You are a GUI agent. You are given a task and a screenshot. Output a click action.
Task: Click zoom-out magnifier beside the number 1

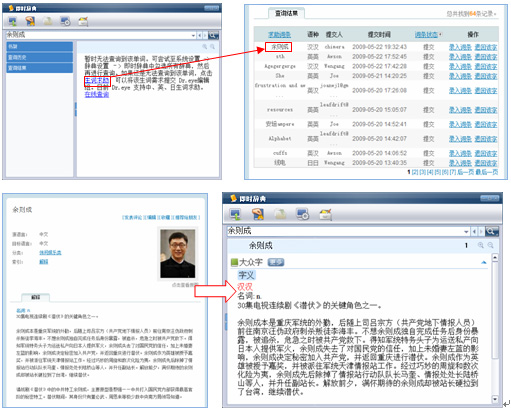(491, 245)
